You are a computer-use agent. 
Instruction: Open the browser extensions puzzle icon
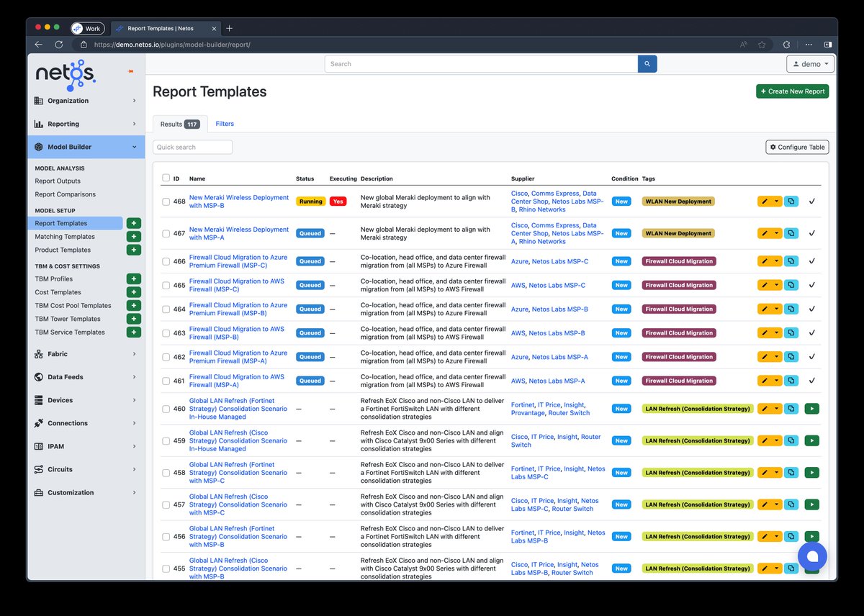coord(787,45)
